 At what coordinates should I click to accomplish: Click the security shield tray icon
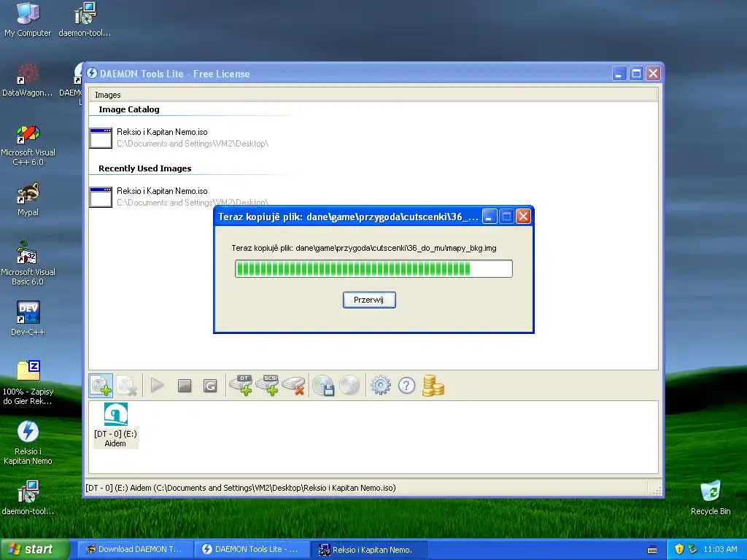point(679,550)
